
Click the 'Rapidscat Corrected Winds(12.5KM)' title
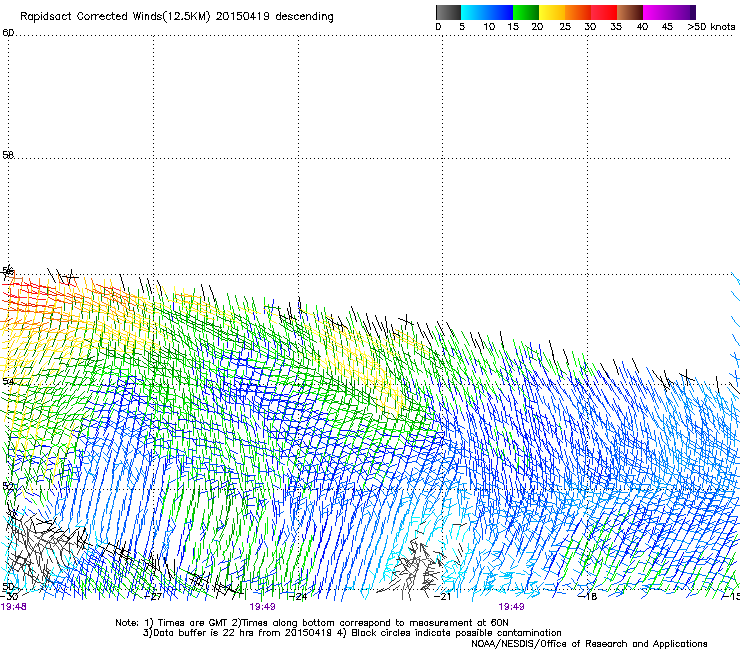click(x=115, y=17)
